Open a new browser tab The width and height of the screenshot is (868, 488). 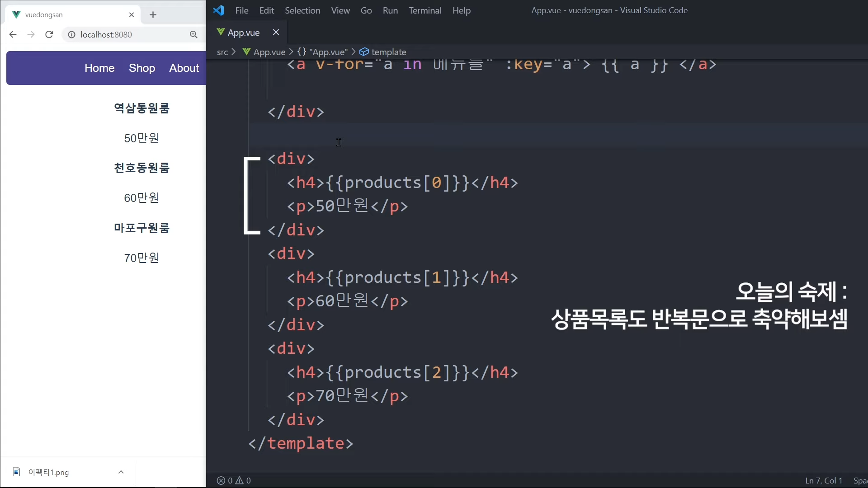pos(153,15)
